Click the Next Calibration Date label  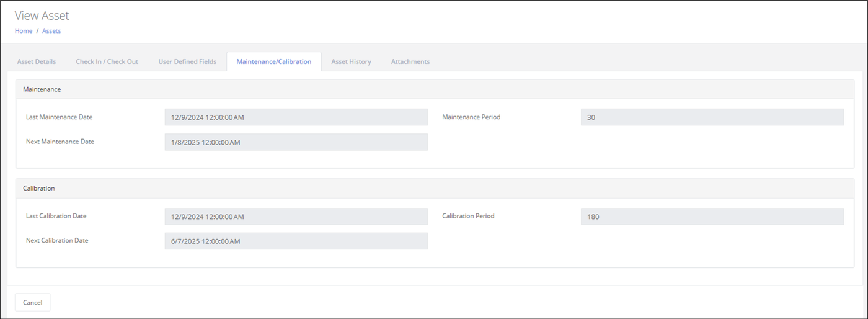(x=57, y=240)
